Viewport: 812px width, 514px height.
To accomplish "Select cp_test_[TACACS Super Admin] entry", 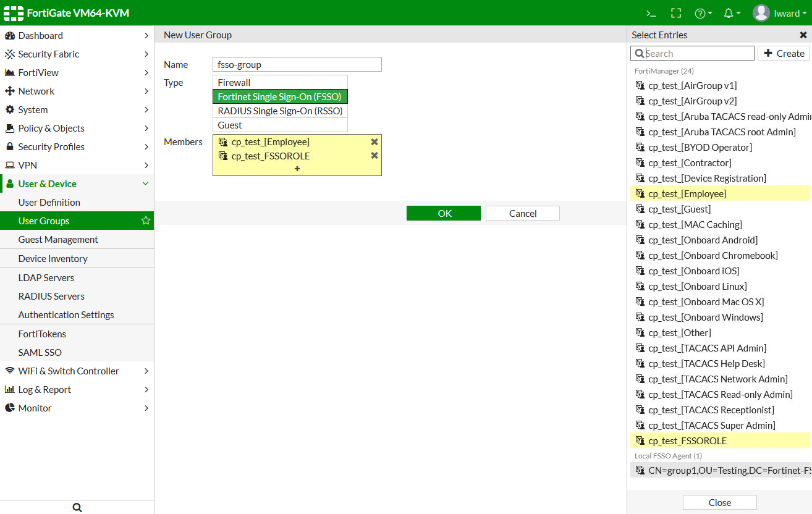I will tap(720, 426).
